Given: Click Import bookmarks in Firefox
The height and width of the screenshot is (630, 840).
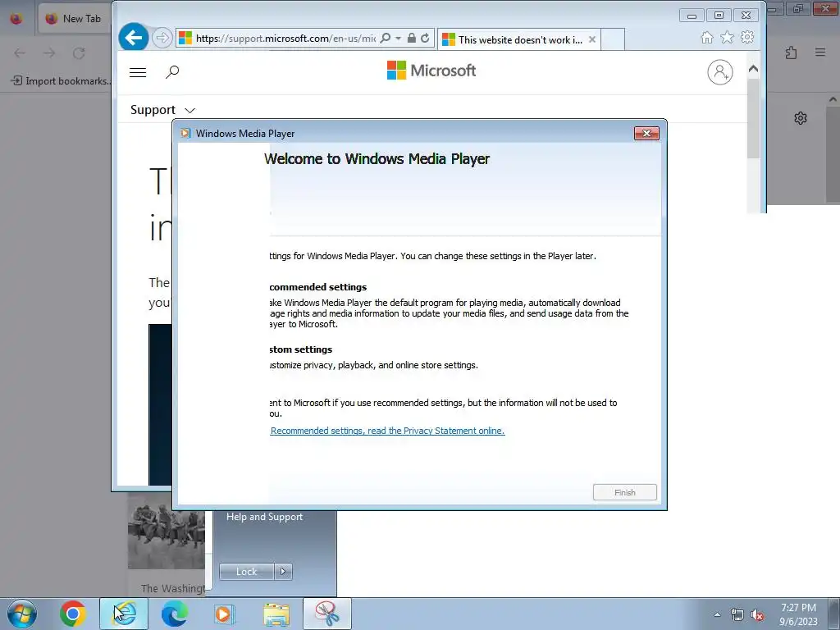Looking at the screenshot, I should tap(61, 81).
